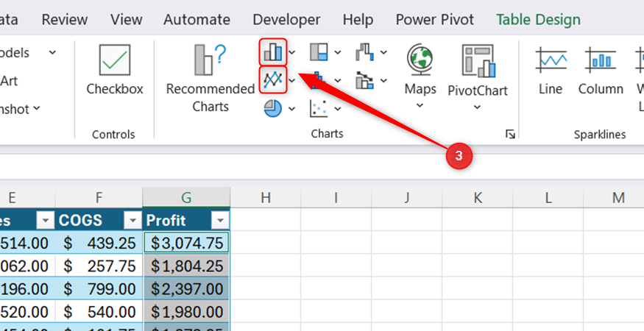Insert a Column sparkline
Viewport: 644px width, 331px height.
point(601,71)
